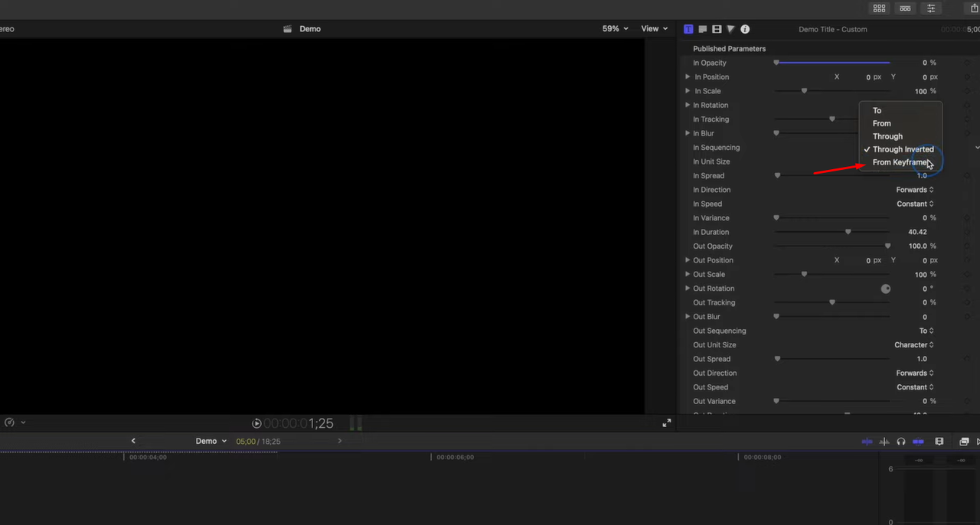The image size is (980, 525).
Task: Go back in timeline history
Action: (x=133, y=441)
